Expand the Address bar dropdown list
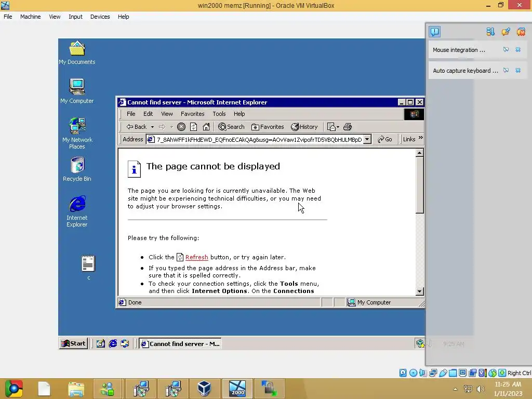The image size is (532, 399). click(x=367, y=139)
